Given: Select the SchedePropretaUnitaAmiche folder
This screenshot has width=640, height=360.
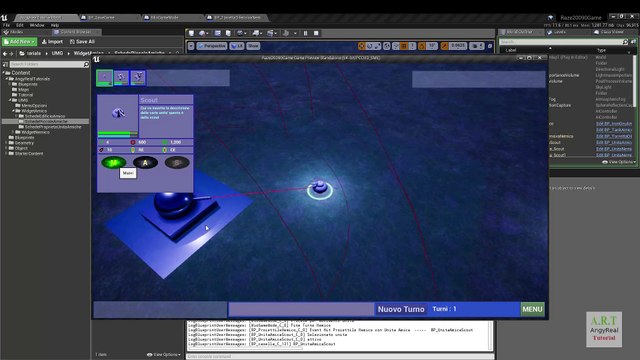Looking at the screenshot, I should [x=50, y=127].
